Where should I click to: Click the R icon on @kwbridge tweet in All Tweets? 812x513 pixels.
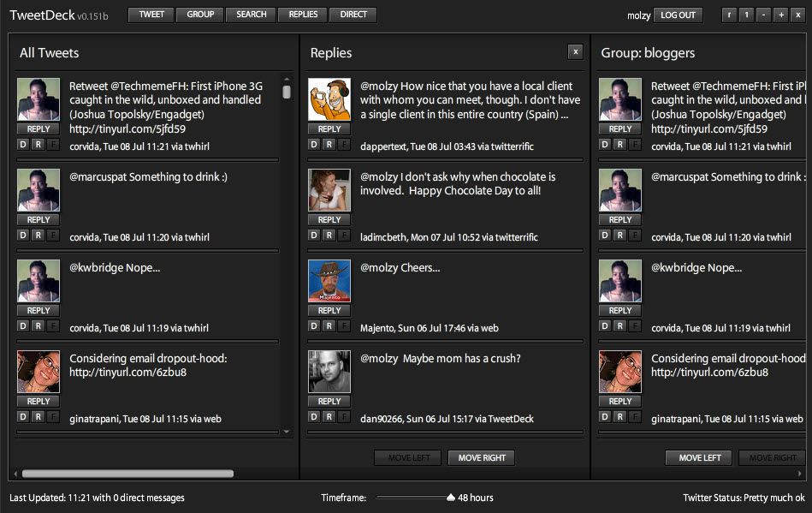38,326
